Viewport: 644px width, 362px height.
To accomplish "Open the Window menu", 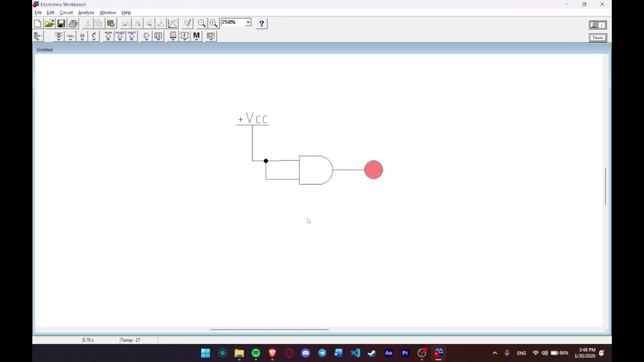I will 108,13.
